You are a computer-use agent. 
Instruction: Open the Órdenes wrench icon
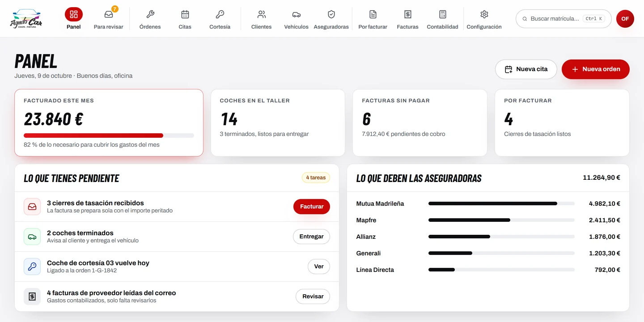150,14
